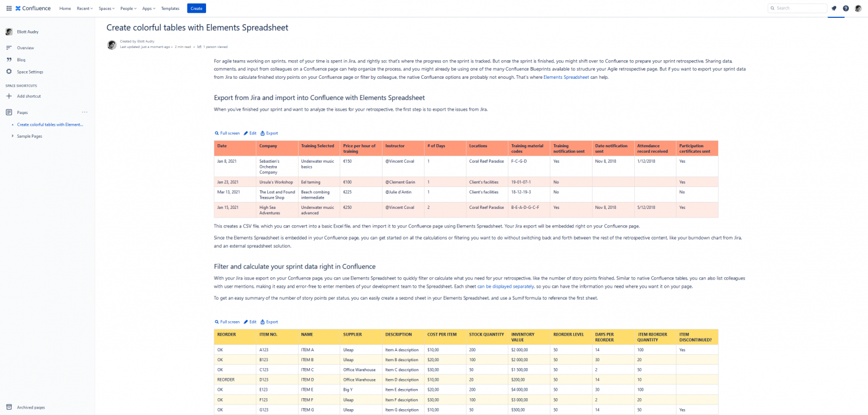Open Archived pages in sidebar
The image size is (868, 415).
click(31, 407)
